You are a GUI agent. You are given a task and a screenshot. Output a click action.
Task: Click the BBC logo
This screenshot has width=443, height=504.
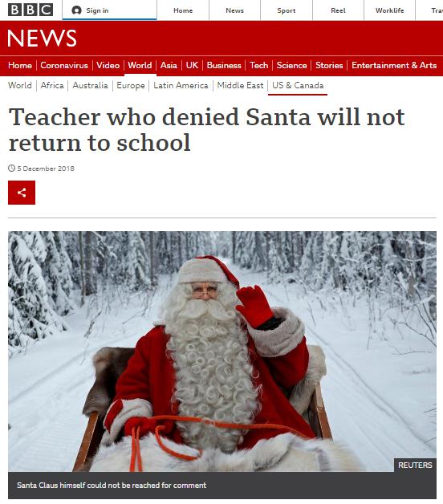click(x=30, y=10)
